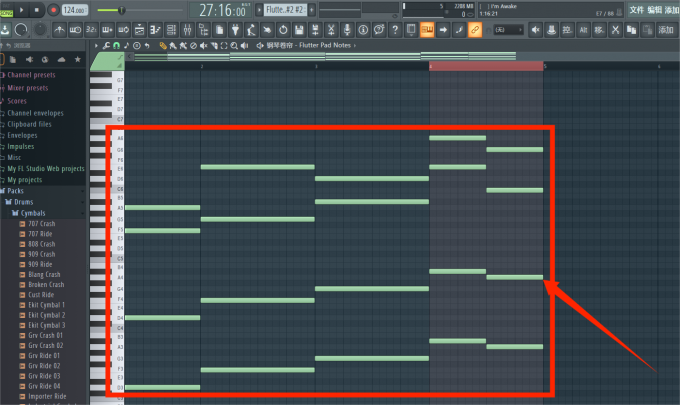The height and width of the screenshot is (405, 680).
Task: Click the question mark help icon
Action: pos(395,30)
